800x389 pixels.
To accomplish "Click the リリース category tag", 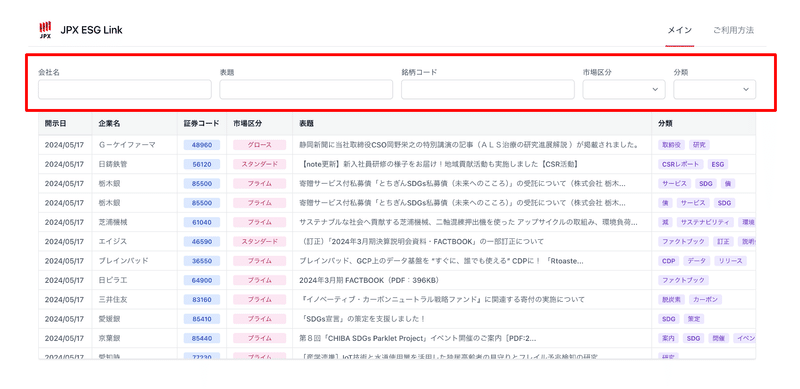I will (730, 261).
